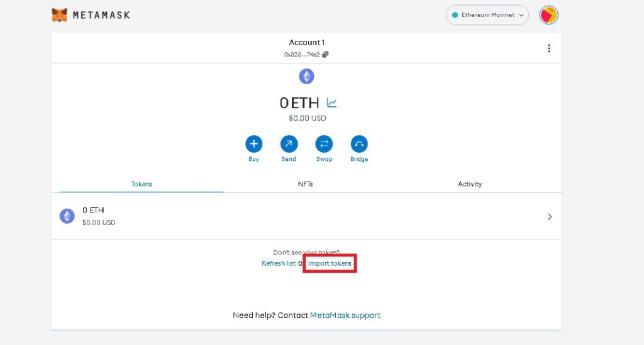Click the import tokens link

[330, 263]
